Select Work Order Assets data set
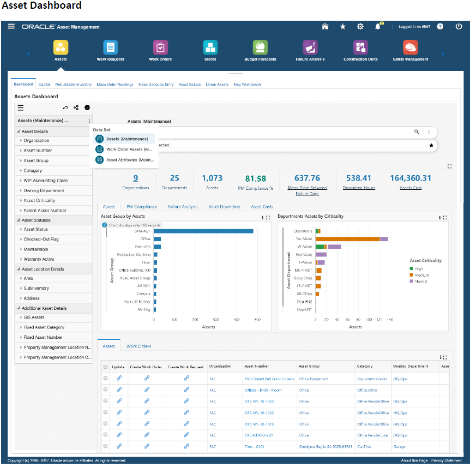This screenshot has width=476, height=467. point(128,149)
